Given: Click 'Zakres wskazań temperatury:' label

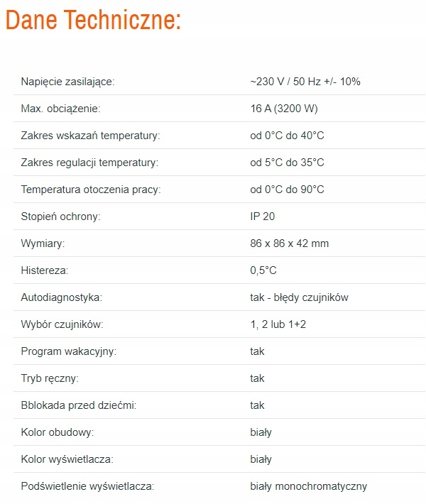Looking at the screenshot, I should click(90, 136).
